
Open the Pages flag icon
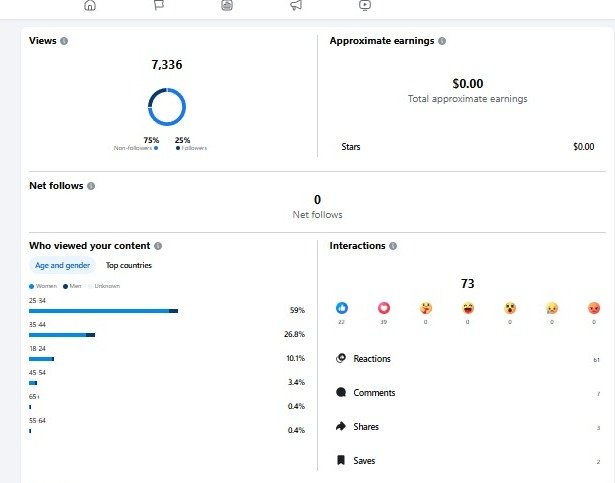[158, 5]
